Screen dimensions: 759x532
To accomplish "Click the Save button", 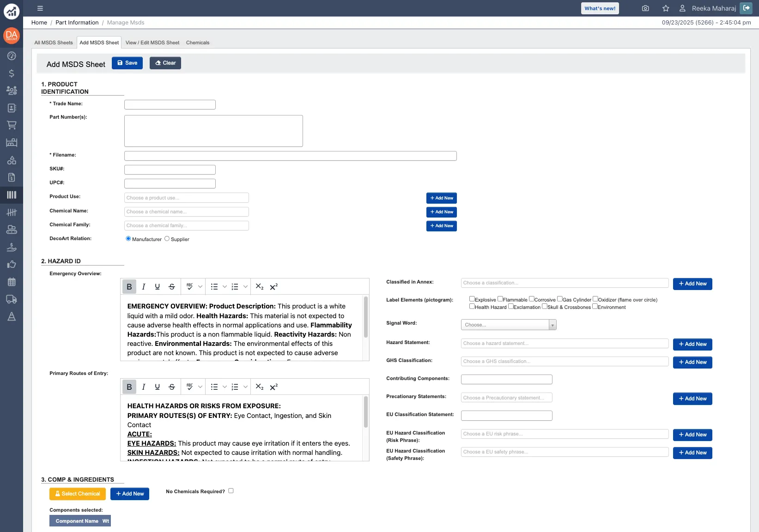I will (x=128, y=63).
